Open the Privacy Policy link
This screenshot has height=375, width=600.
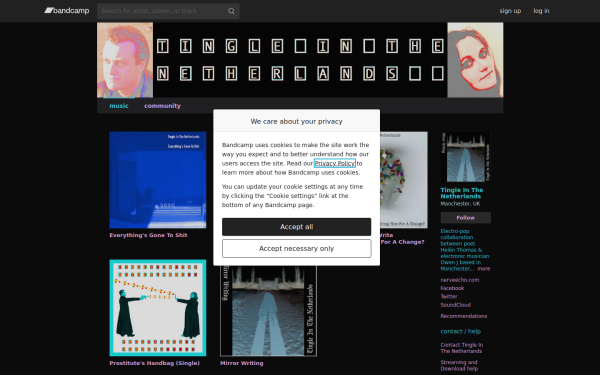334,163
